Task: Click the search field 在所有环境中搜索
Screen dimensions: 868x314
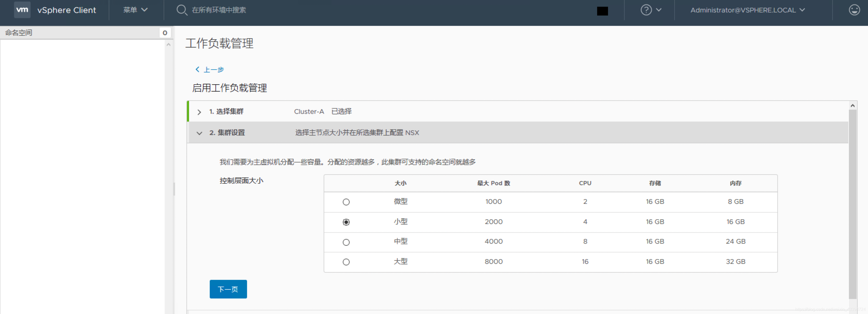Action: tap(219, 10)
